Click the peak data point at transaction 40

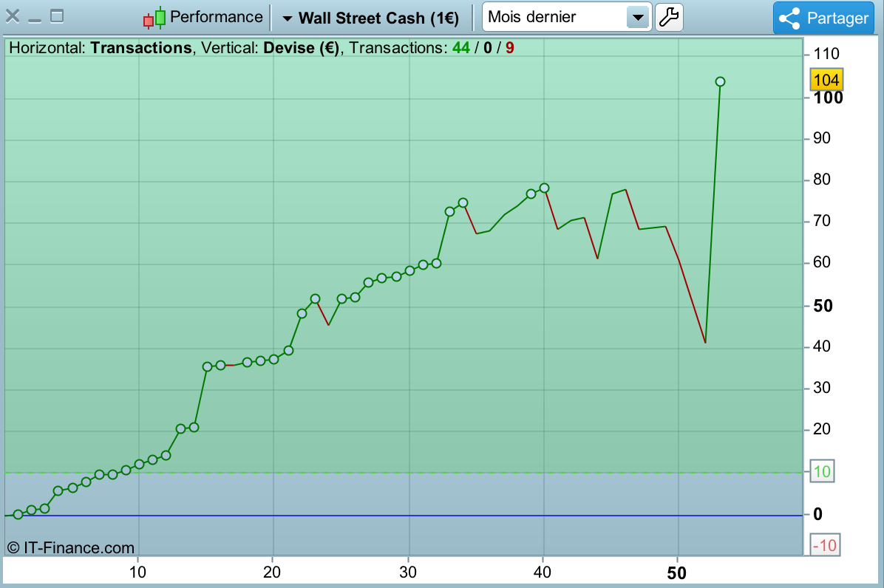click(544, 188)
